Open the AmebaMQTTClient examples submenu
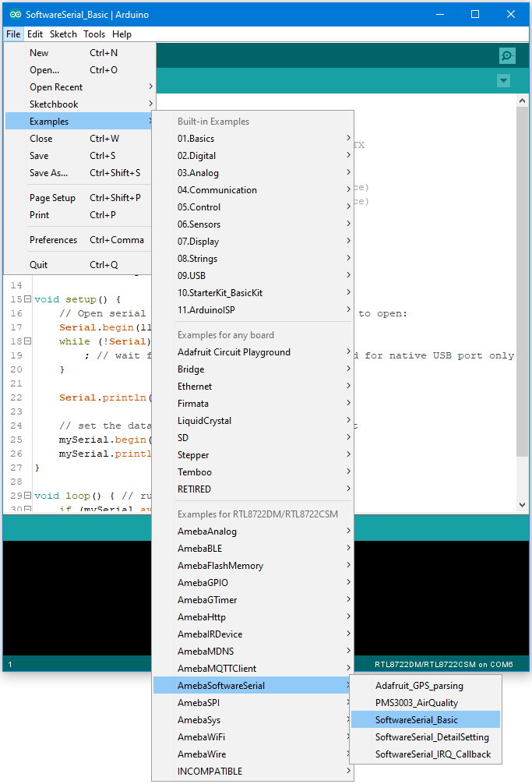 pos(253,669)
